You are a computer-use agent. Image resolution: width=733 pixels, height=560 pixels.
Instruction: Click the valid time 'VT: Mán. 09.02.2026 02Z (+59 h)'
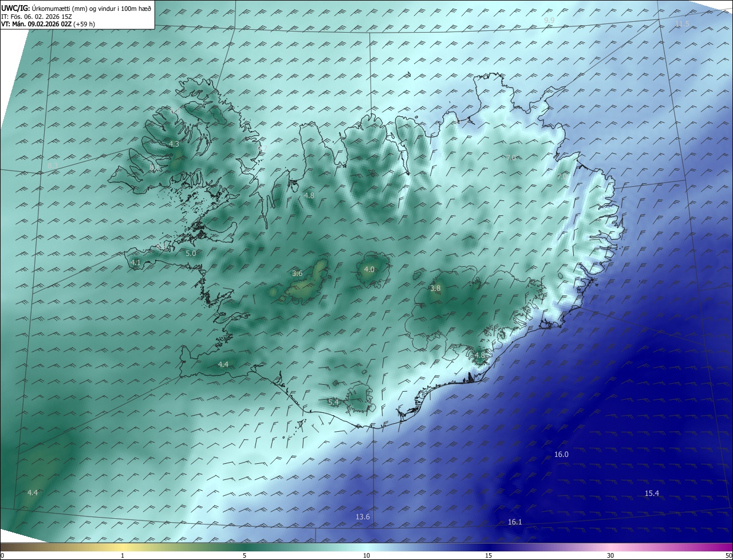[48, 24]
